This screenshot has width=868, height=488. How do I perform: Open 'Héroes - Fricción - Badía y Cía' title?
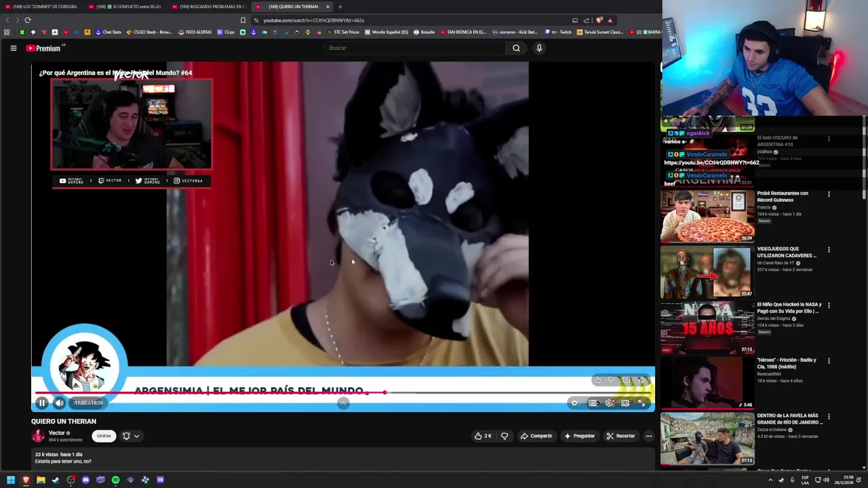click(787, 363)
